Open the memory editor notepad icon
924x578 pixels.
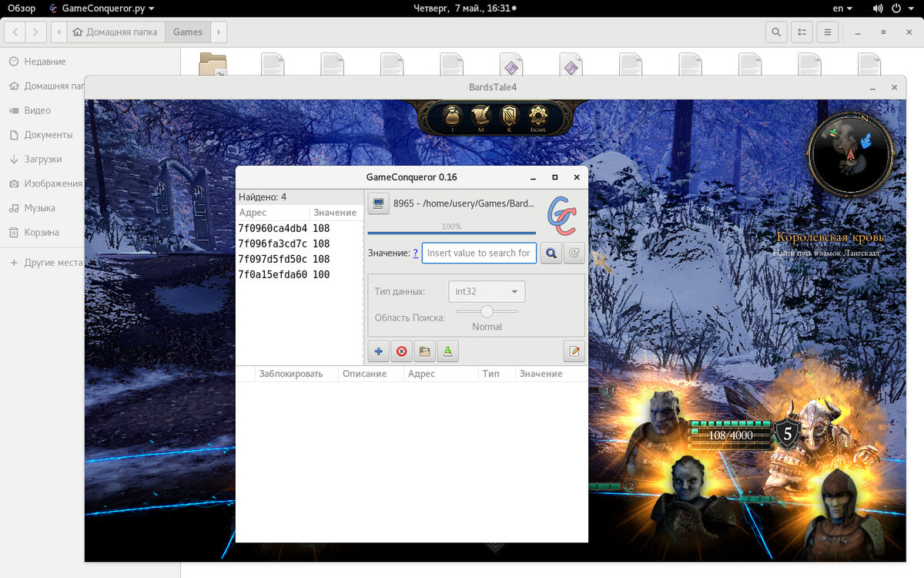click(x=574, y=351)
